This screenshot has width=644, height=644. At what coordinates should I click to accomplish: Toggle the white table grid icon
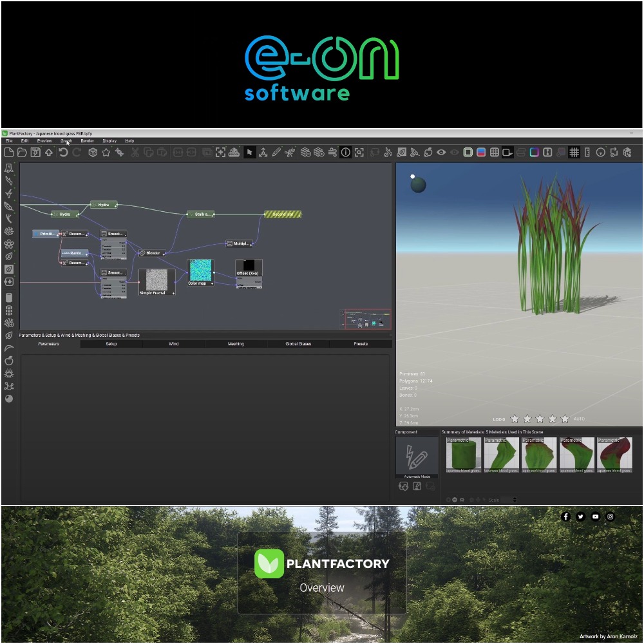point(495,153)
